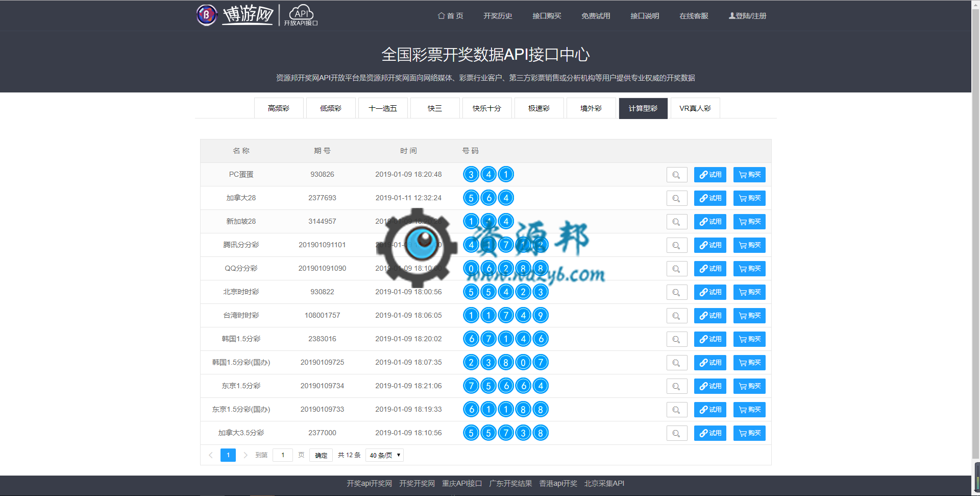Click search icon for 台湾时时彩 row
Viewport: 980px width, 496px height.
coord(677,316)
